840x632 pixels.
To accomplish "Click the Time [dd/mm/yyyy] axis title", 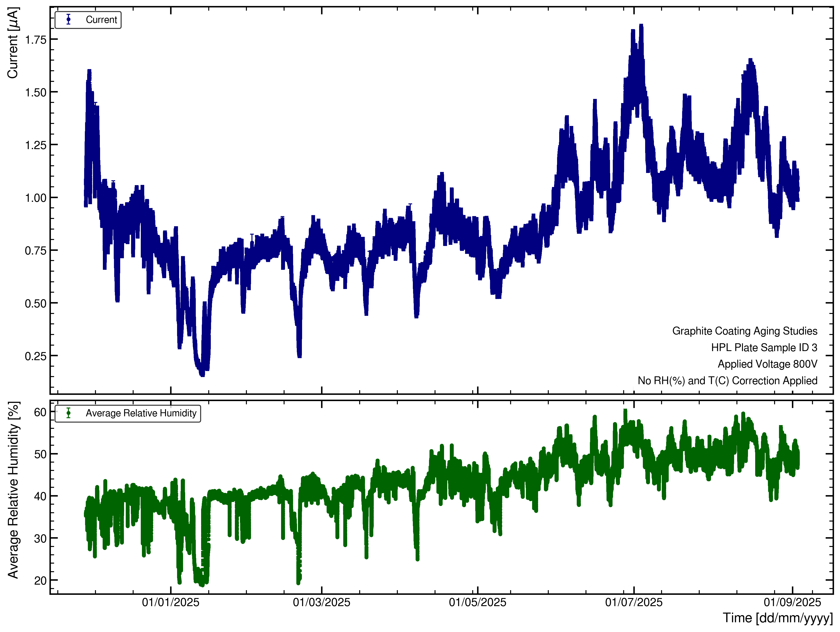I will (x=777, y=618).
